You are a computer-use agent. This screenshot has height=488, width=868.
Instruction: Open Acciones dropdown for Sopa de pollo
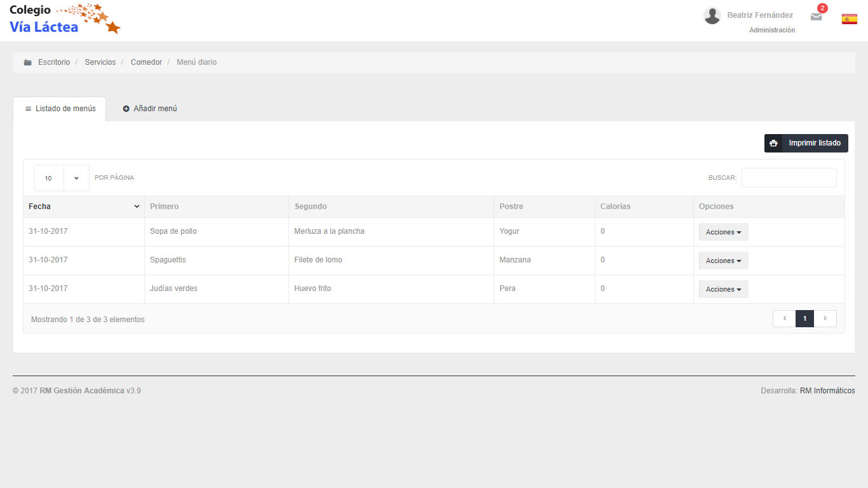click(724, 232)
